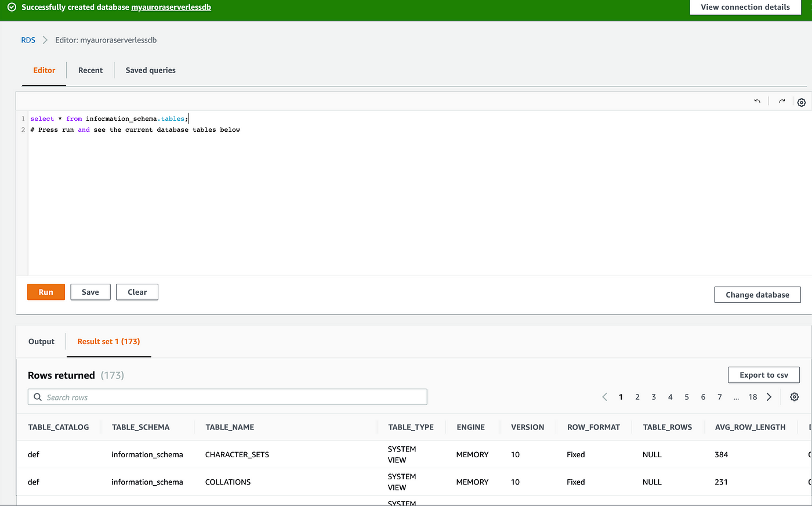The image size is (812, 506).
Task: Click View connection details button
Action: tap(745, 7)
